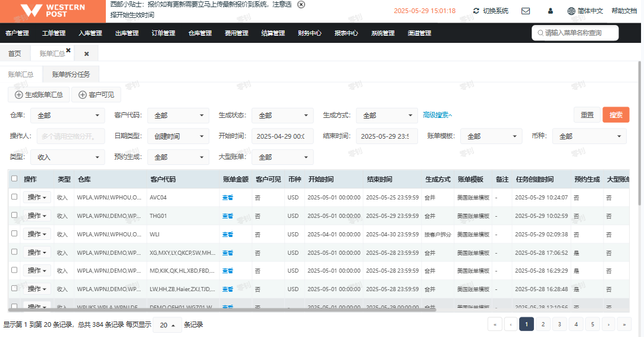Open the 预约生成 dropdown
The image size is (644, 337).
pos(178,157)
